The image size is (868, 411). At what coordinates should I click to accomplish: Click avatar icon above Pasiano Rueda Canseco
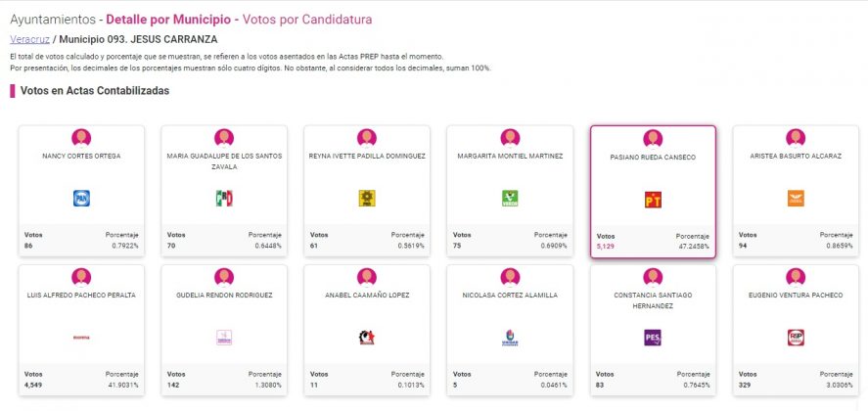pos(653,138)
